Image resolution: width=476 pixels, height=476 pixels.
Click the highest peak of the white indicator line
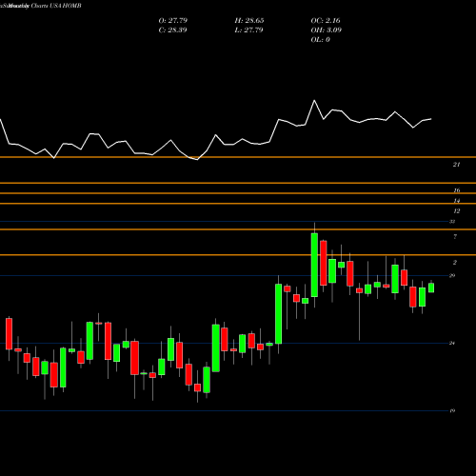pyautogui.click(x=314, y=101)
